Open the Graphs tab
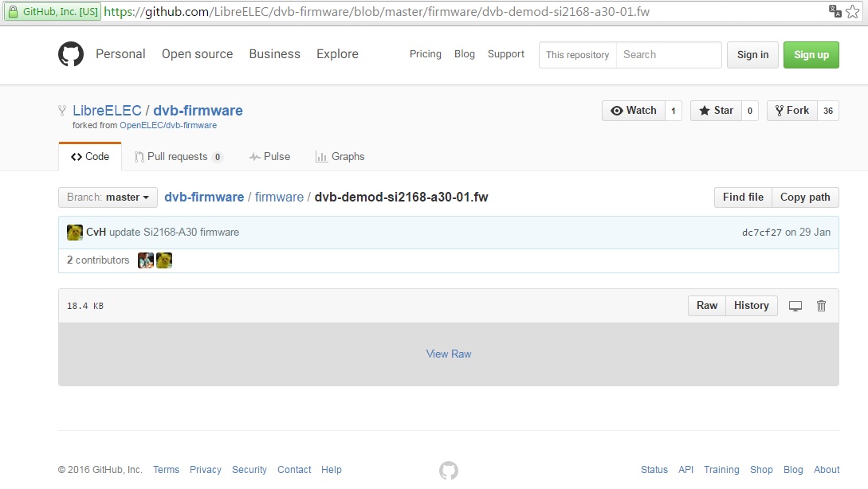Viewport: 868px width, 489px height. (x=340, y=157)
